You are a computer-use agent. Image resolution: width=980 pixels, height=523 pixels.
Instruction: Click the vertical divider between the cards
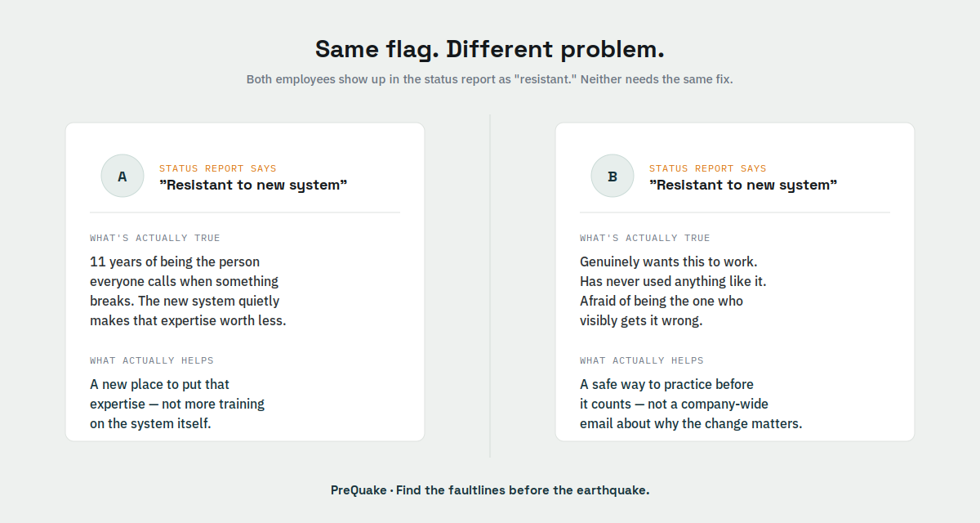[x=490, y=286]
